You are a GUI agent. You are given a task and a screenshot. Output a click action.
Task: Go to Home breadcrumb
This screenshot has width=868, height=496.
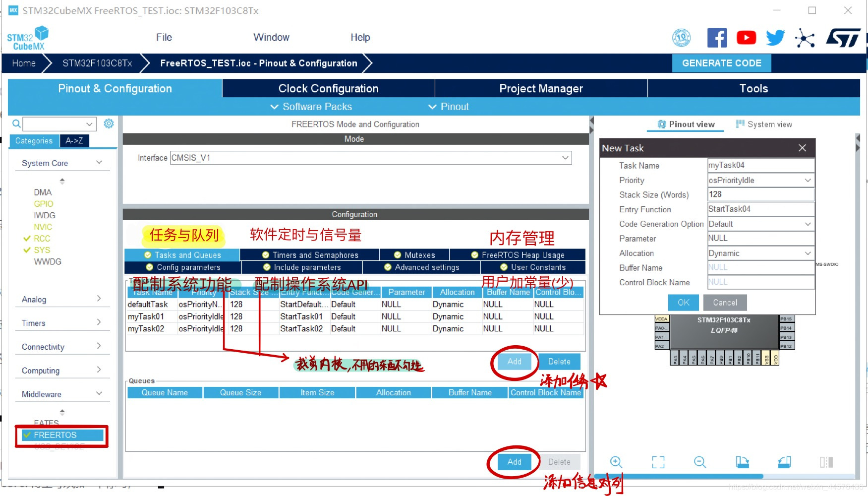coord(24,63)
